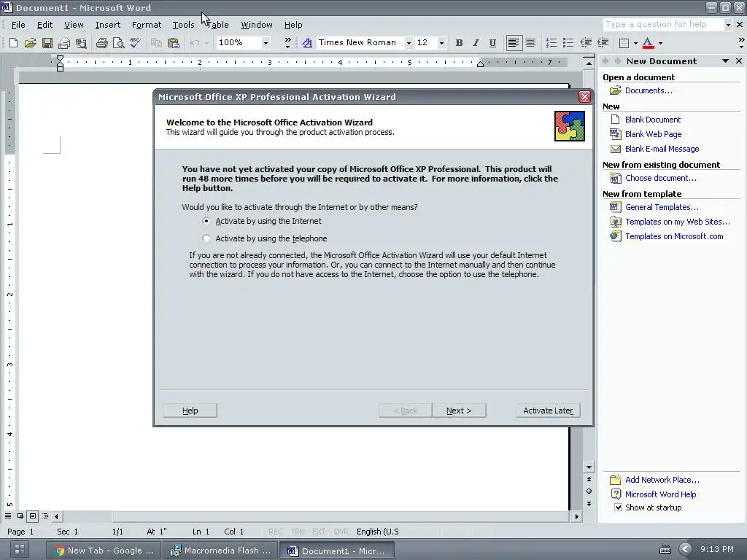Toggle Show at startup checkbox
This screenshot has width=747, height=560.
coord(618,507)
